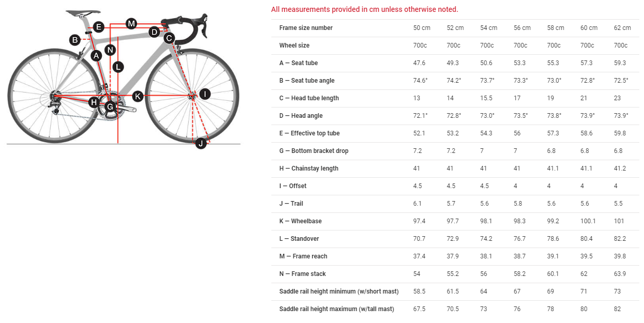
Task: Click the B seat tube angle marker
Action: pos(75,39)
